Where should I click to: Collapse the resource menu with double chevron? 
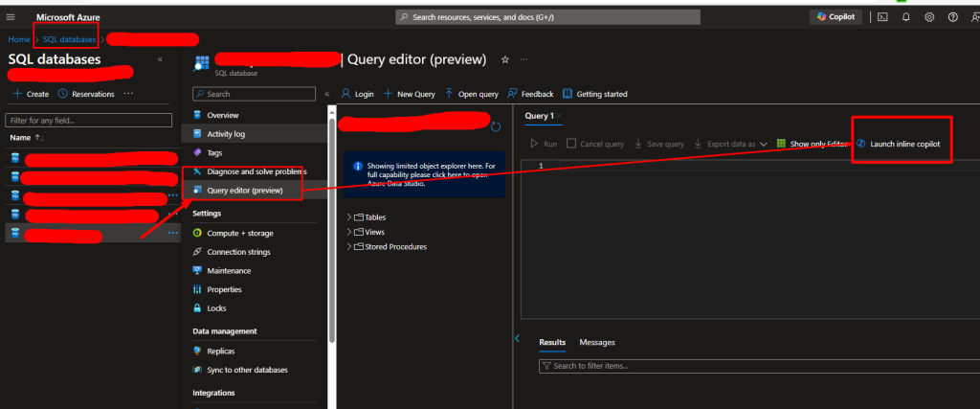[327, 94]
